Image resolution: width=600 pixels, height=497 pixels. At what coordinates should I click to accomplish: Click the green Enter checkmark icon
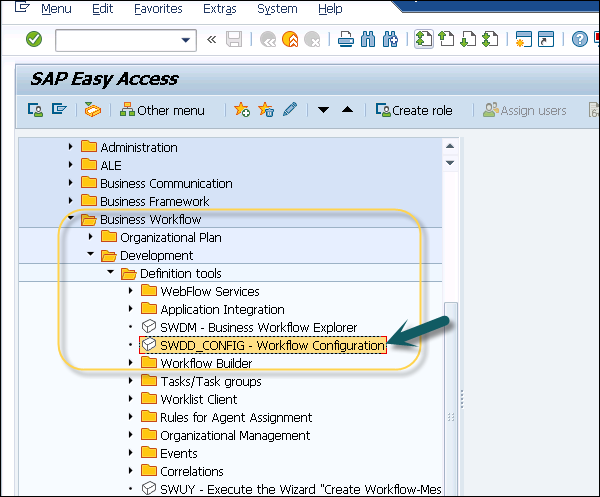pos(34,40)
